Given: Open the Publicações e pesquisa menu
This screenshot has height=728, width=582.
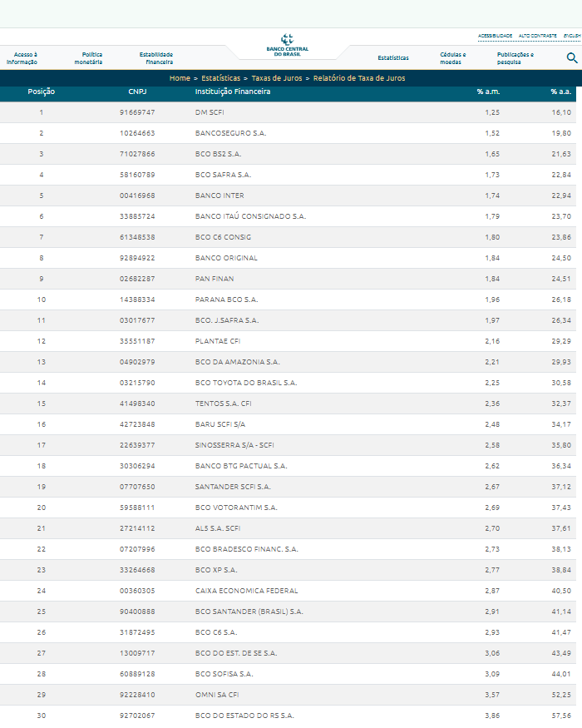Looking at the screenshot, I should click(515, 58).
